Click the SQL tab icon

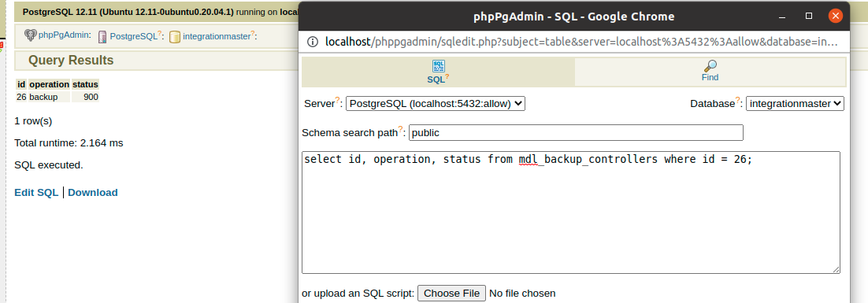(439, 66)
